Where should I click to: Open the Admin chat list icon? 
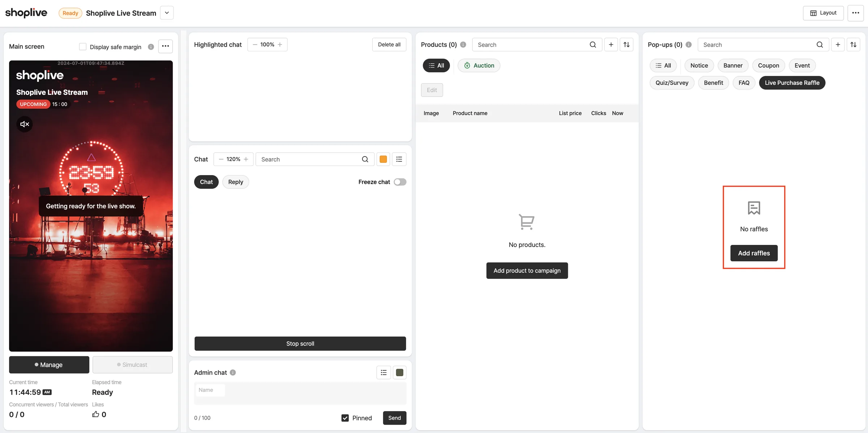(383, 372)
